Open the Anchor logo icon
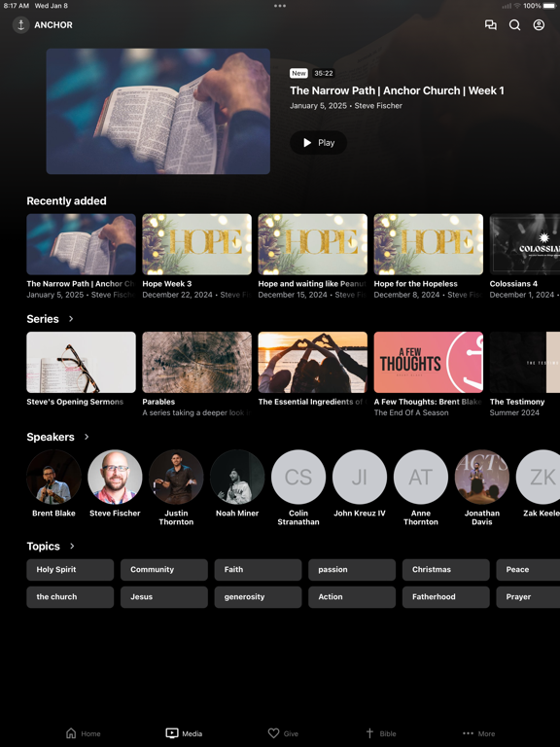 click(21, 24)
